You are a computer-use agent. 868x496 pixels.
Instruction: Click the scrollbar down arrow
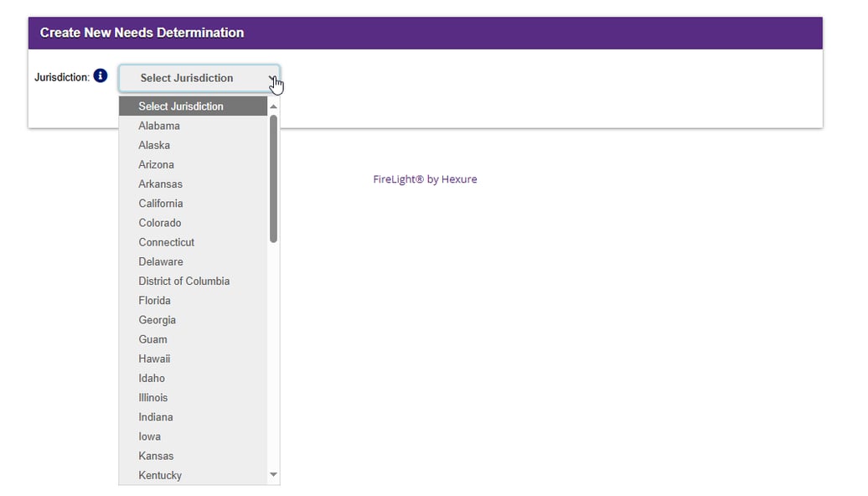[x=273, y=474]
